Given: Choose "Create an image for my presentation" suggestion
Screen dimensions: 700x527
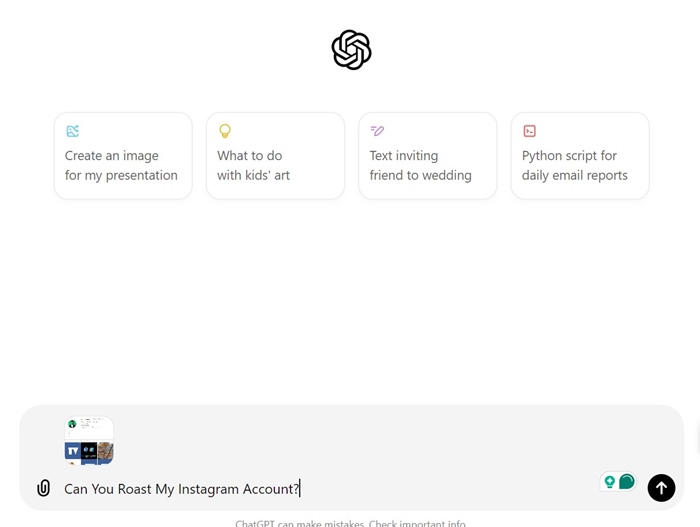Looking at the screenshot, I should coord(123,156).
